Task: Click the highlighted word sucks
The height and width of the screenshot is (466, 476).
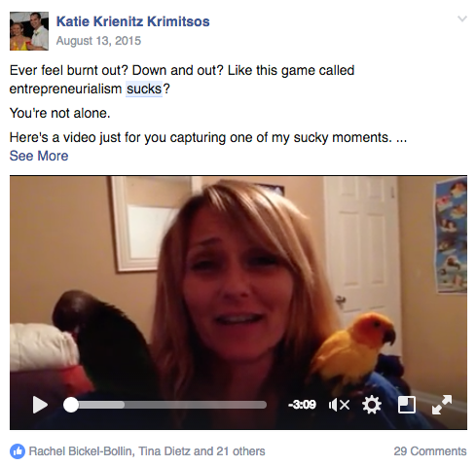Action: coord(144,89)
